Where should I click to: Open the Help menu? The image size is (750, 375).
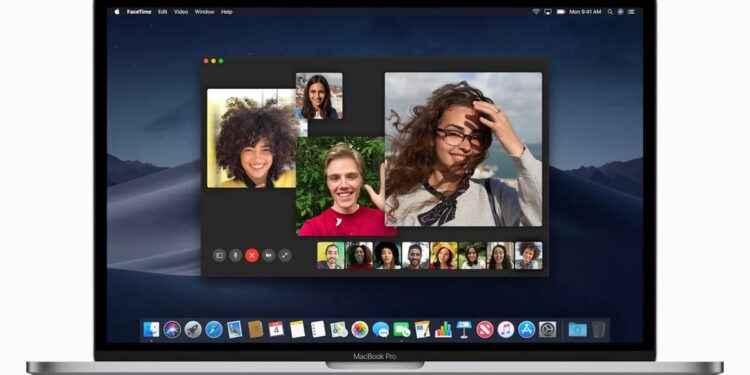pyautogui.click(x=226, y=12)
